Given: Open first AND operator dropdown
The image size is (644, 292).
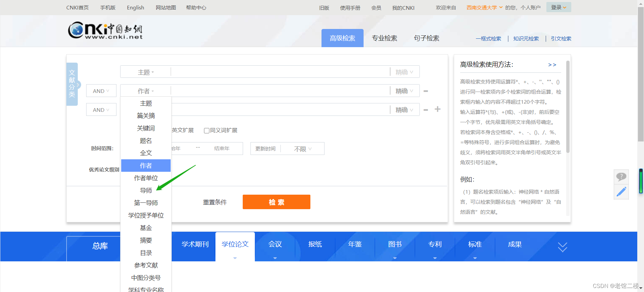Looking at the screenshot, I should pos(101,91).
